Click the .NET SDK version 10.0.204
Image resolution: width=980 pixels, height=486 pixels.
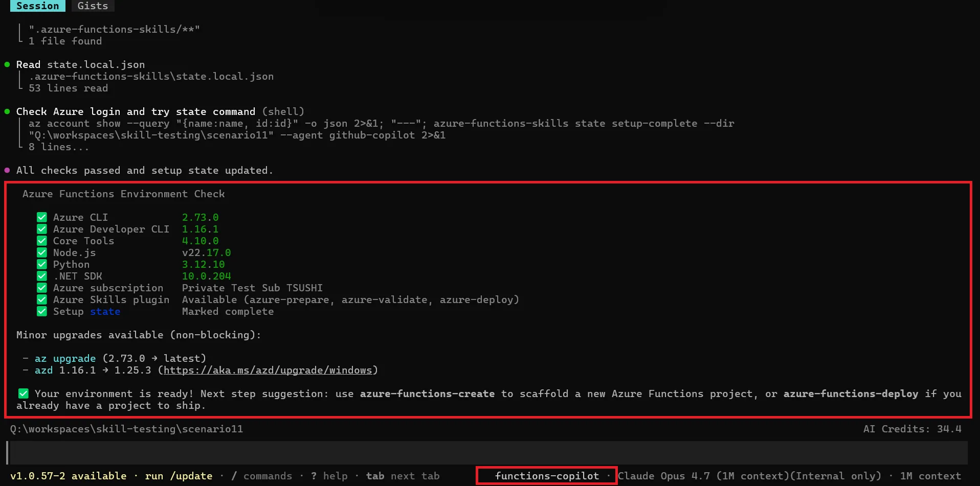coord(206,276)
